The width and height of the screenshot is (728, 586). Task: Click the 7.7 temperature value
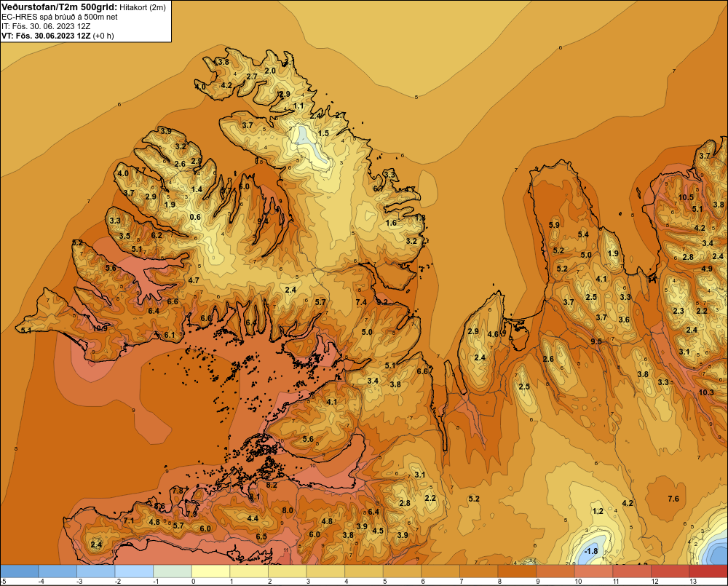[140, 170]
